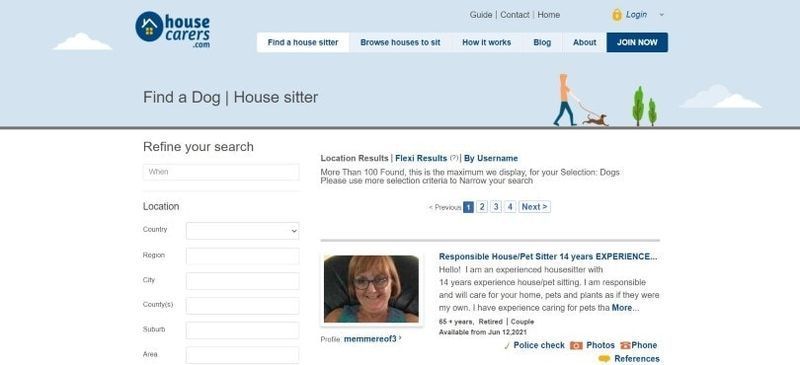This screenshot has height=365, width=800.
Task: Open the Country dropdown
Action: pos(242,231)
